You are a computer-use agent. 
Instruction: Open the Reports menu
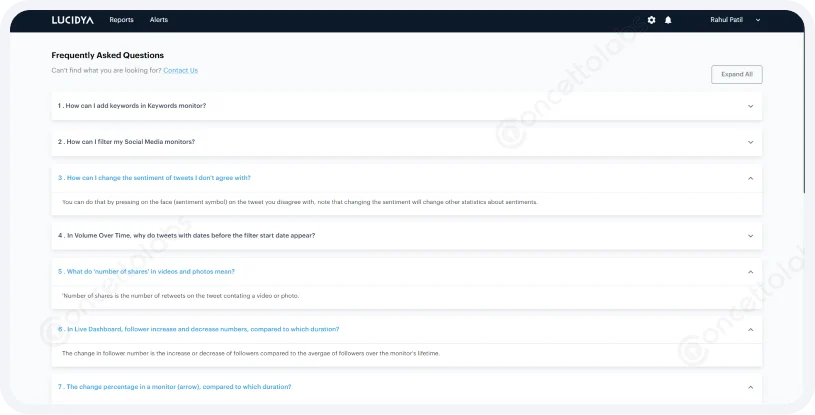121,20
